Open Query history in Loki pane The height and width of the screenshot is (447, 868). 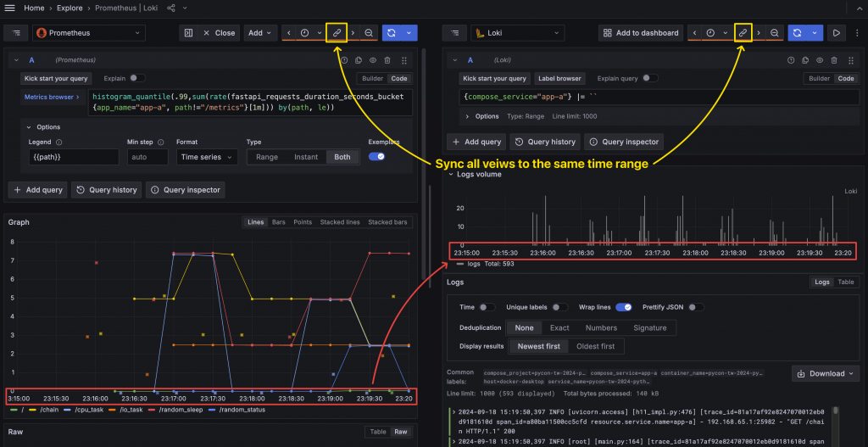pos(545,142)
